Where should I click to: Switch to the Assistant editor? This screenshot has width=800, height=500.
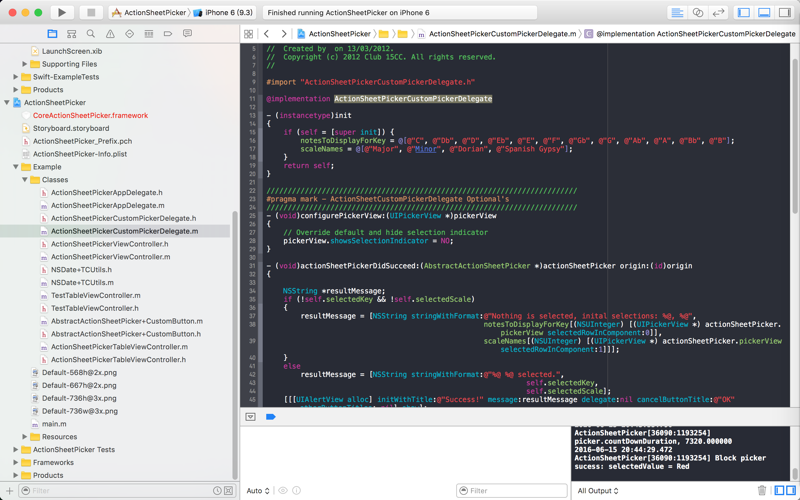698,13
